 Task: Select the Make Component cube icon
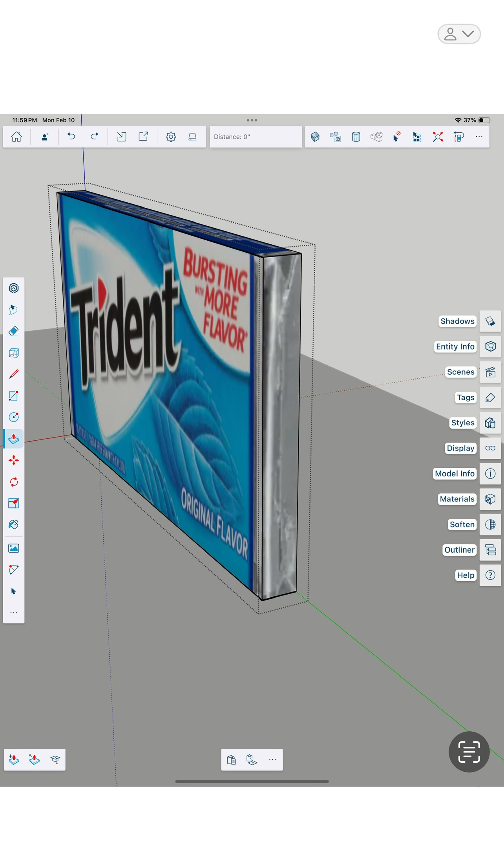tap(315, 137)
